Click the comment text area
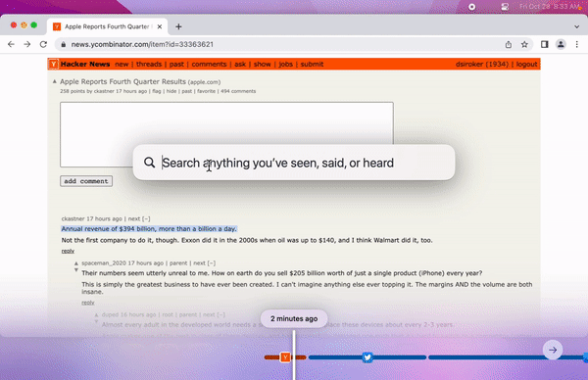The image size is (588, 380). (x=226, y=134)
